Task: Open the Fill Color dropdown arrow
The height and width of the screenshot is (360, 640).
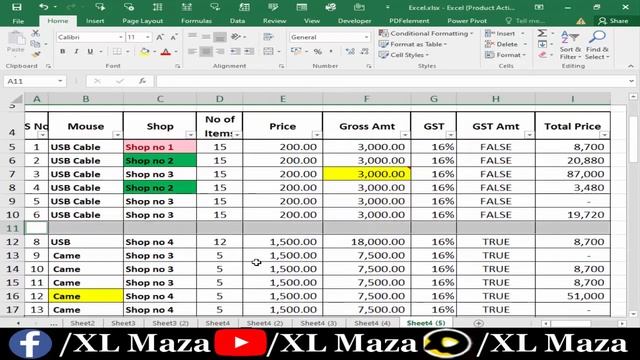Action: [154, 52]
